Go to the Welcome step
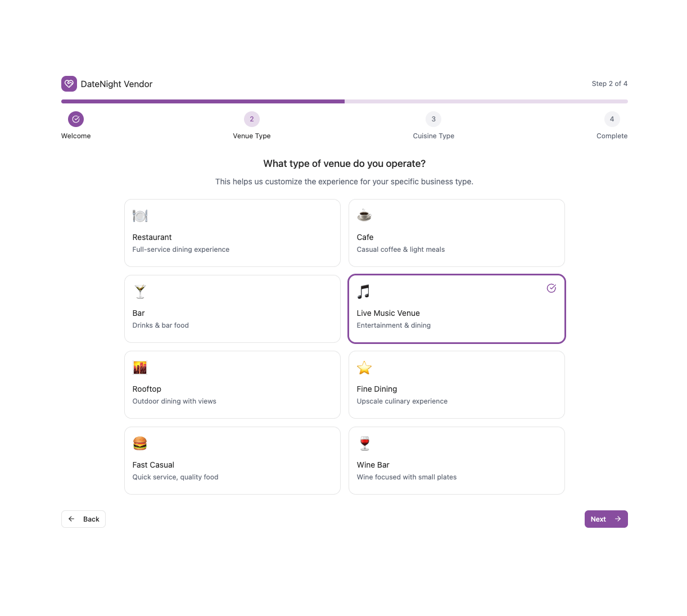This screenshot has height=616, width=687. pyautogui.click(x=76, y=119)
